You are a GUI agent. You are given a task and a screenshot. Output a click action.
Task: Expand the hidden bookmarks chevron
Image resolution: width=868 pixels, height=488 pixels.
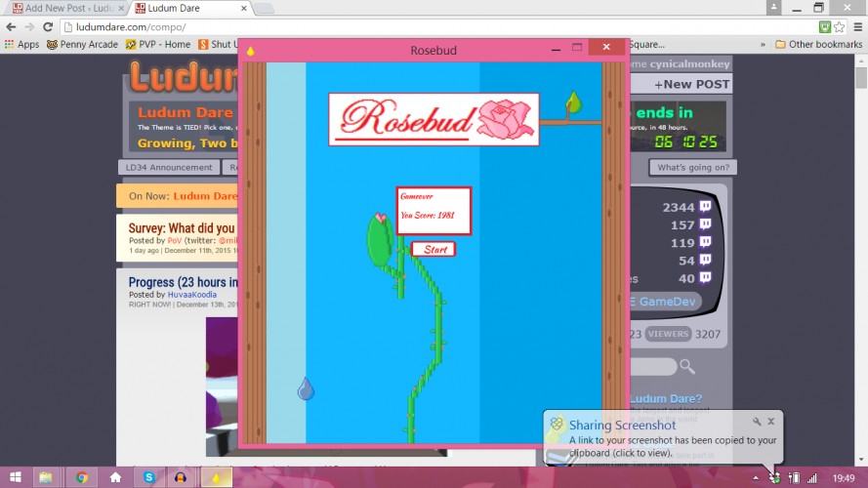click(763, 44)
